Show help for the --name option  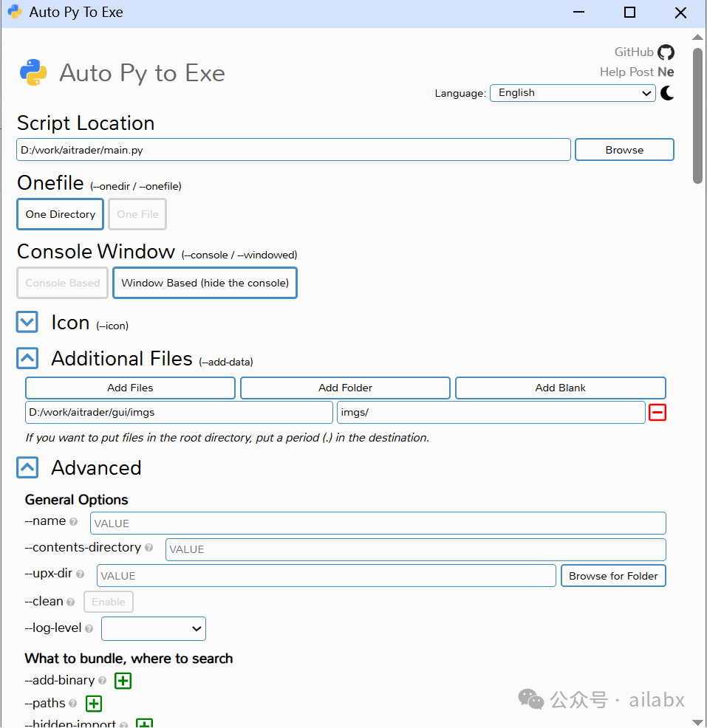point(73,522)
